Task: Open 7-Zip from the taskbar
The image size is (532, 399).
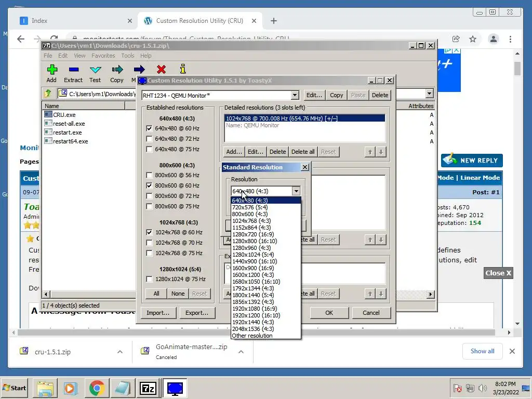Action: point(148,388)
